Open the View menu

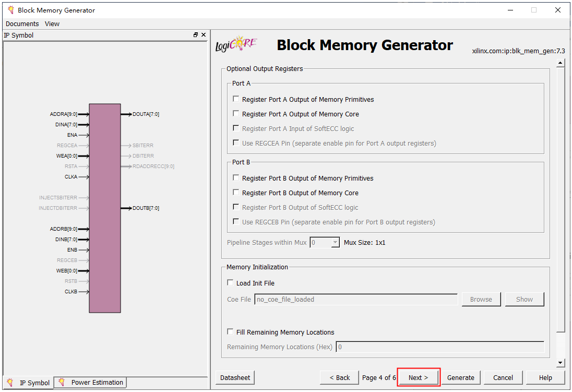[x=52, y=24]
